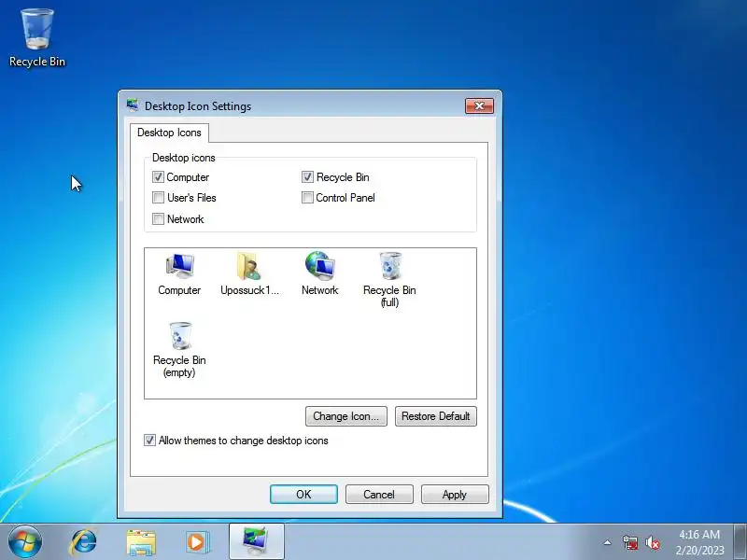This screenshot has height=560, width=747.
Task: Select the Recycle Bin (full) icon
Action: pos(389,279)
